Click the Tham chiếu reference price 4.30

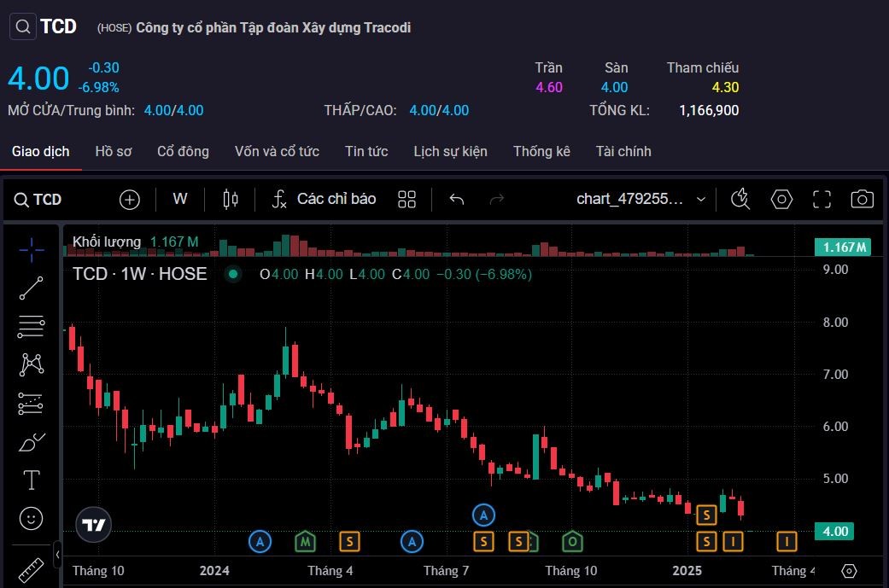tap(725, 88)
